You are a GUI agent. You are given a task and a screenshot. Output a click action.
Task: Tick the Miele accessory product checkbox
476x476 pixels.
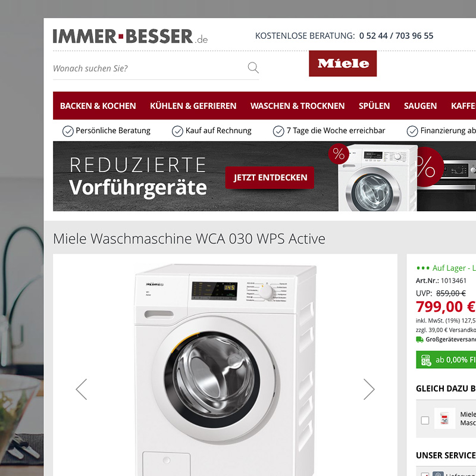[425, 420]
